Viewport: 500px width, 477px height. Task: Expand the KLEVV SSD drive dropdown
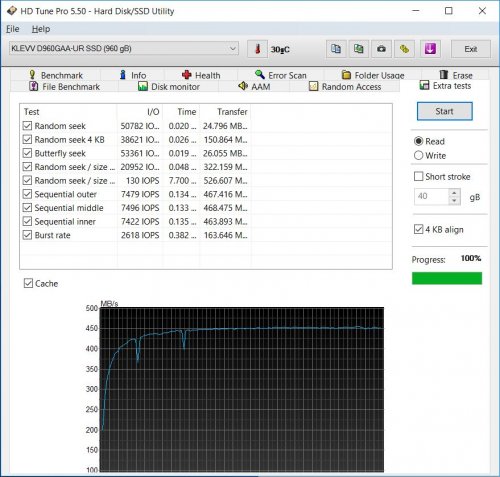tap(232, 49)
